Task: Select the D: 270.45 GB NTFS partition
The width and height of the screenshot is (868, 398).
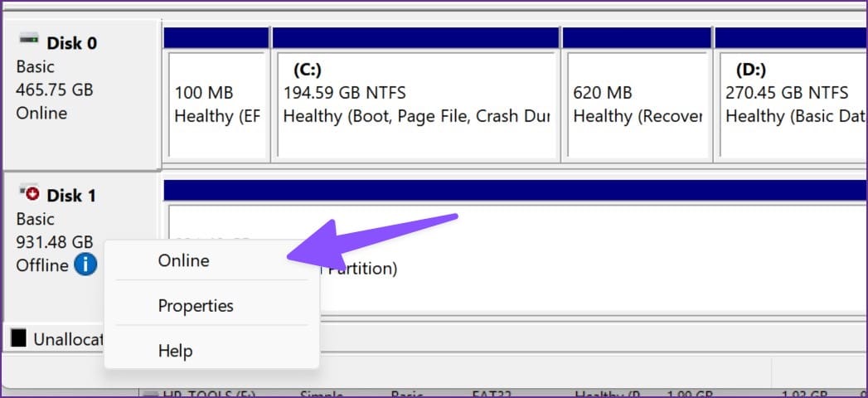Action: pyautogui.click(x=793, y=104)
